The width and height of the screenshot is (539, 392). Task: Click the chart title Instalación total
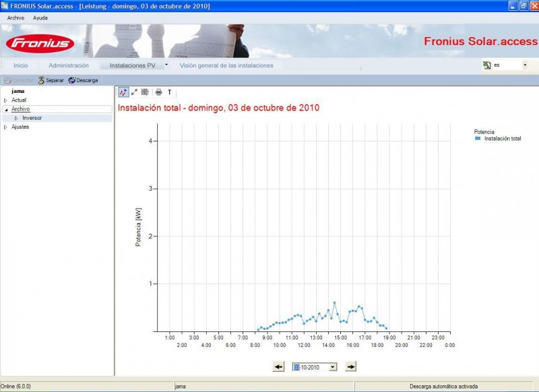click(218, 108)
